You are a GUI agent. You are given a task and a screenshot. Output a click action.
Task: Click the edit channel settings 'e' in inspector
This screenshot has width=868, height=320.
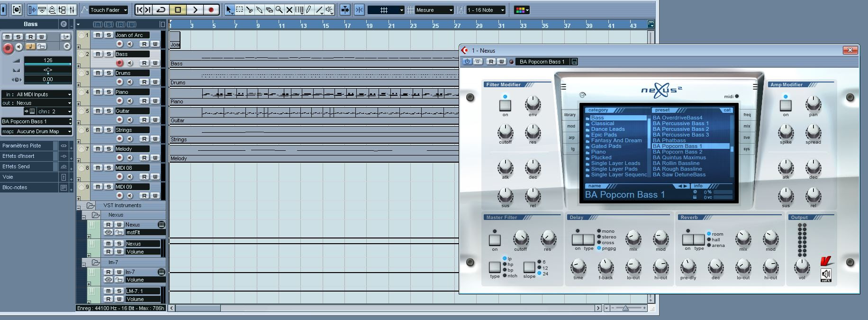67,46
